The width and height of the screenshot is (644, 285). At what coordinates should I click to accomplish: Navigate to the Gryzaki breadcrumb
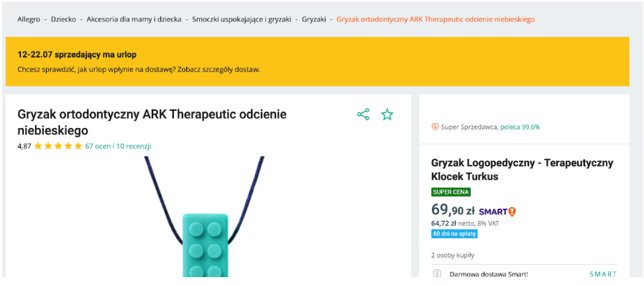click(x=314, y=19)
